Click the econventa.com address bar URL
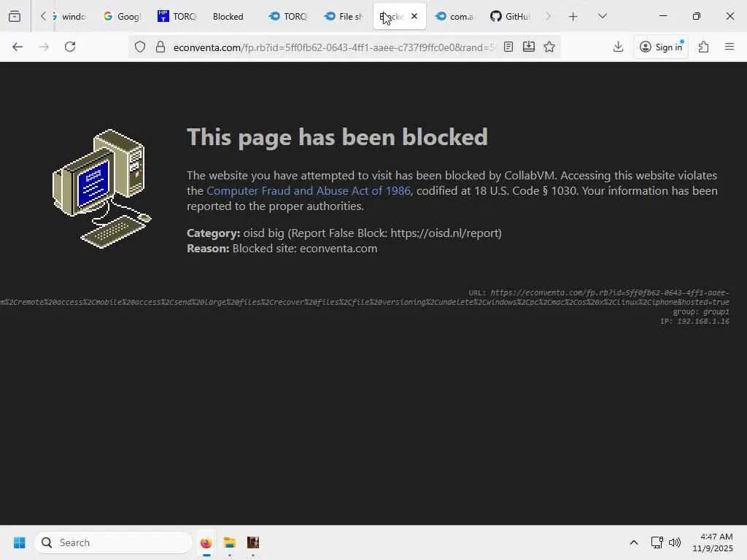 click(333, 47)
